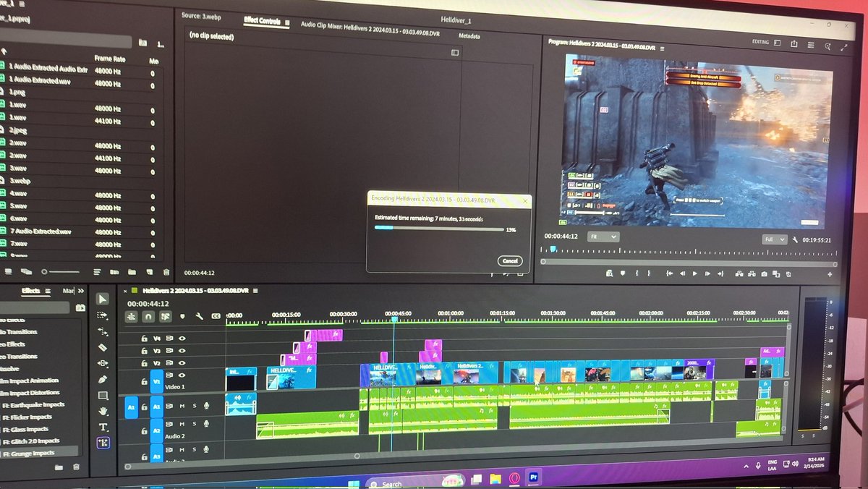Step forward one frame in Program monitor
The image size is (868, 489).
click(x=707, y=273)
